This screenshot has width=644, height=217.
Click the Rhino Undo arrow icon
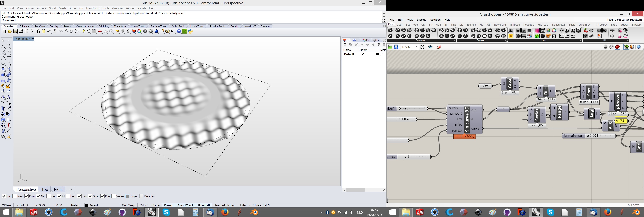pyautogui.click(x=49, y=32)
